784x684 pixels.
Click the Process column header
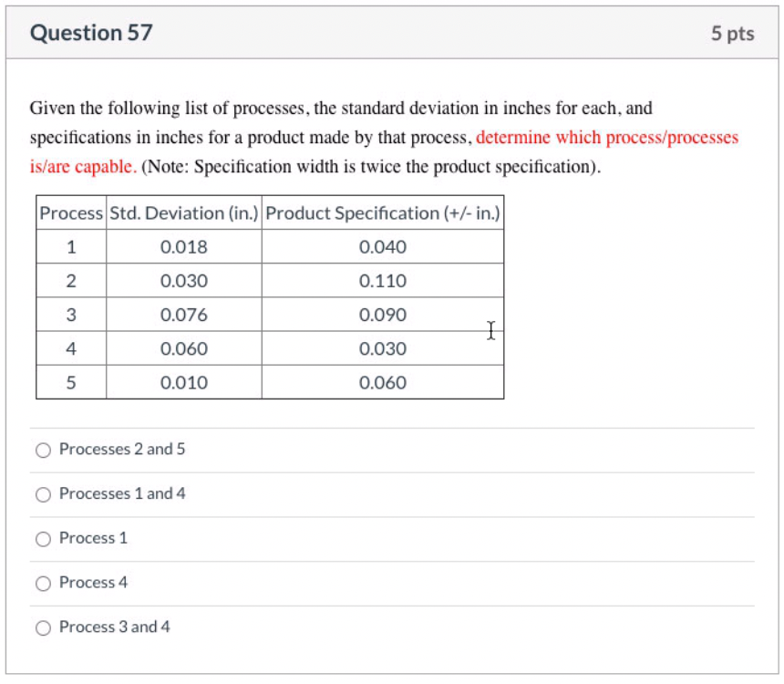70,213
